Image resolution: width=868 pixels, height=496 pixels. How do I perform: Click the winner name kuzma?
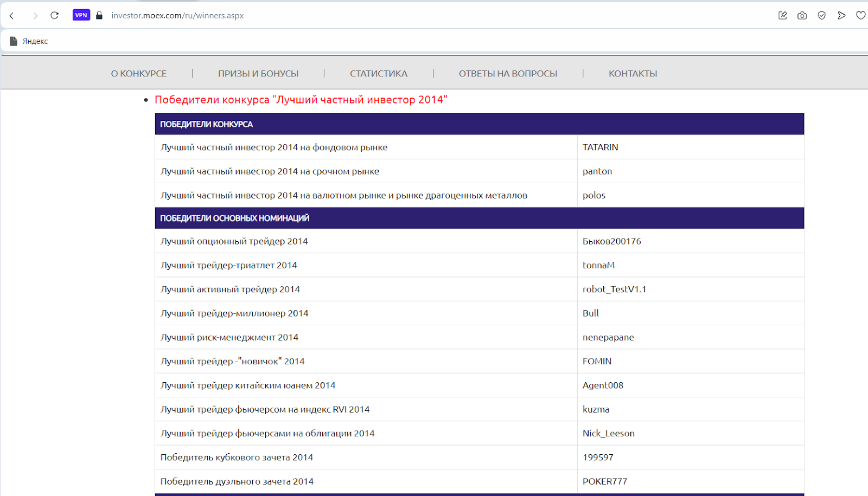point(596,409)
